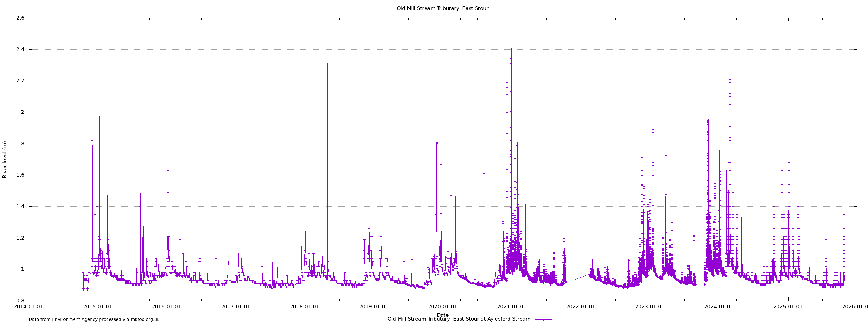Click the 2021-01-01 date tick label
Screen dimensions: 868x326
512,307
